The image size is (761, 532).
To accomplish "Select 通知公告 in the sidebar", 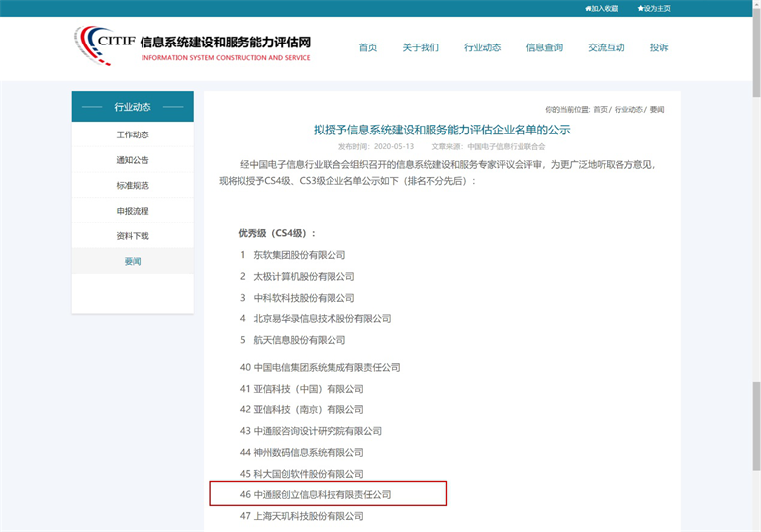I will [133, 160].
